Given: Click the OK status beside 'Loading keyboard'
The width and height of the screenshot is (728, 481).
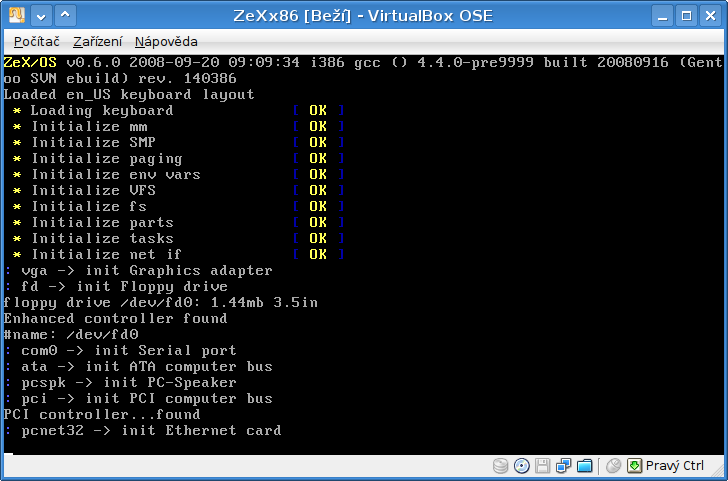Looking at the screenshot, I should click(x=318, y=110).
